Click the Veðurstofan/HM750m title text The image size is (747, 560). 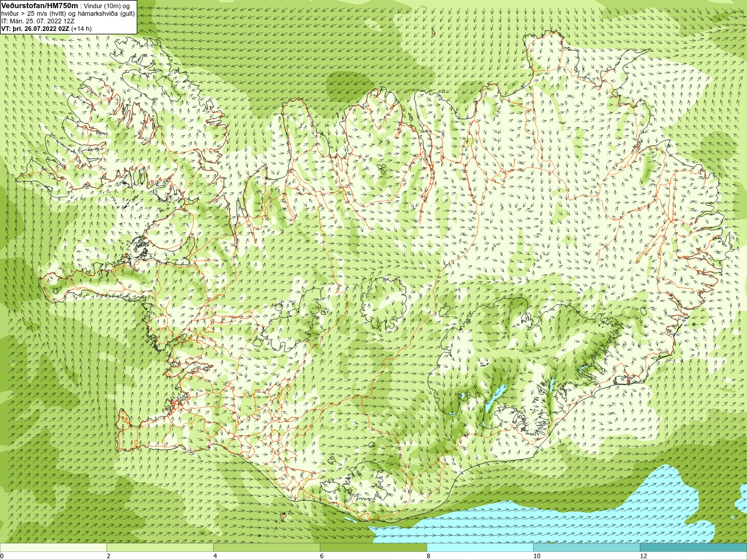40,5
